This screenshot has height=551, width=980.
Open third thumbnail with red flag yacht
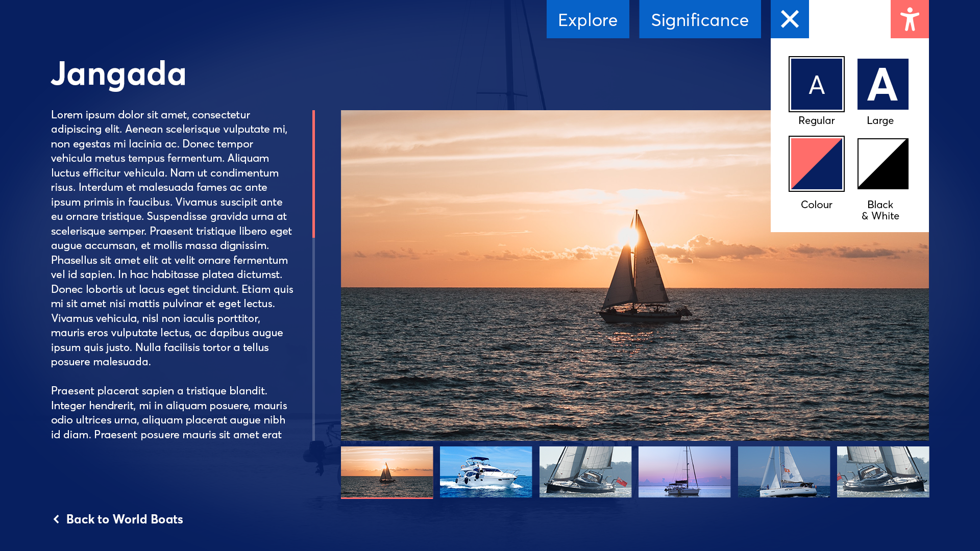click(585, 472)
